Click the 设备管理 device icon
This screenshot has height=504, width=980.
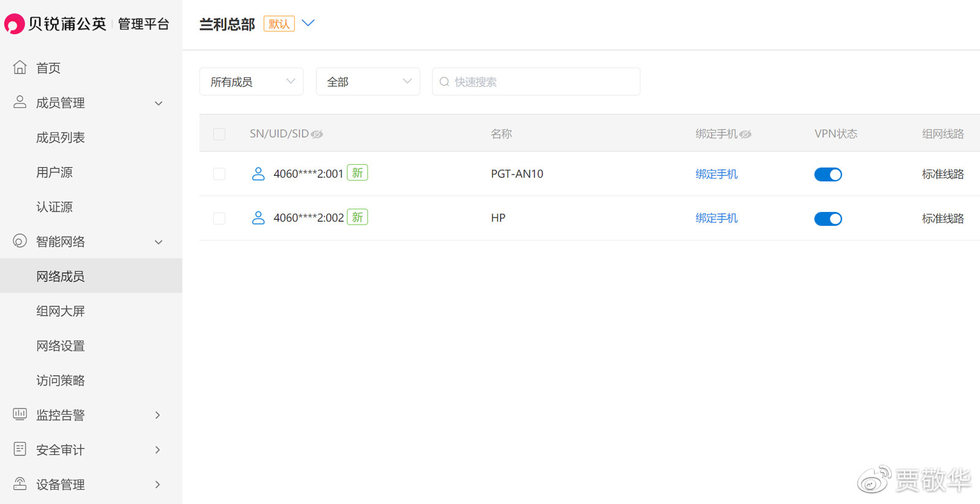pos(20,484)
